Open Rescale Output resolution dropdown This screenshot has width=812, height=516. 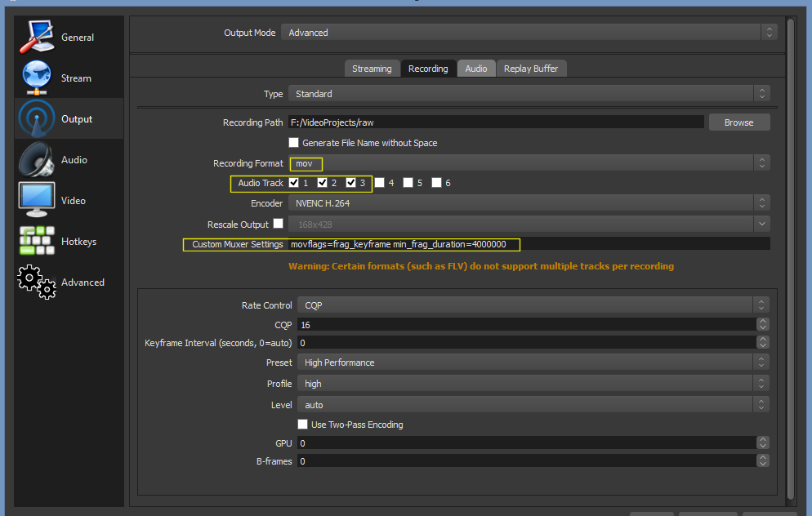coord(529,224)
